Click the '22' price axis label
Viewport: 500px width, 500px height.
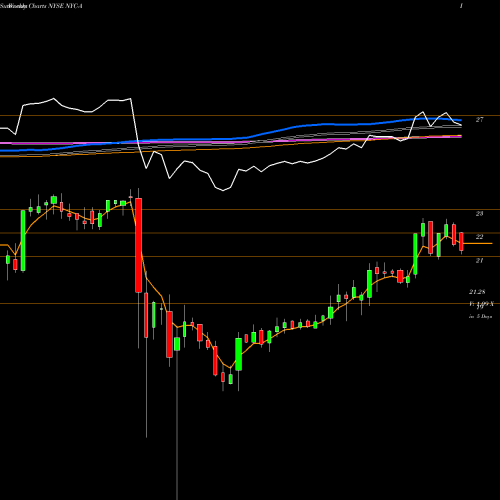pyautogui.click(x=479, y=237)
